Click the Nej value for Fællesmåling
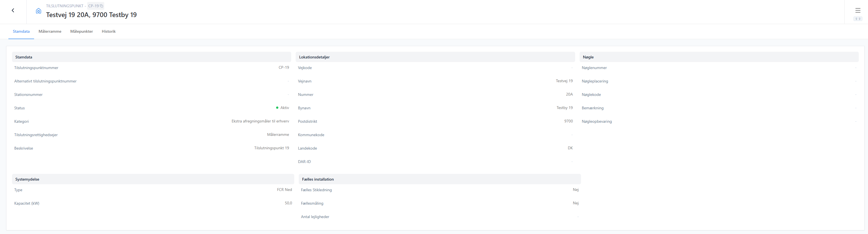The image size is (868, 234). (x=575, y=203)
